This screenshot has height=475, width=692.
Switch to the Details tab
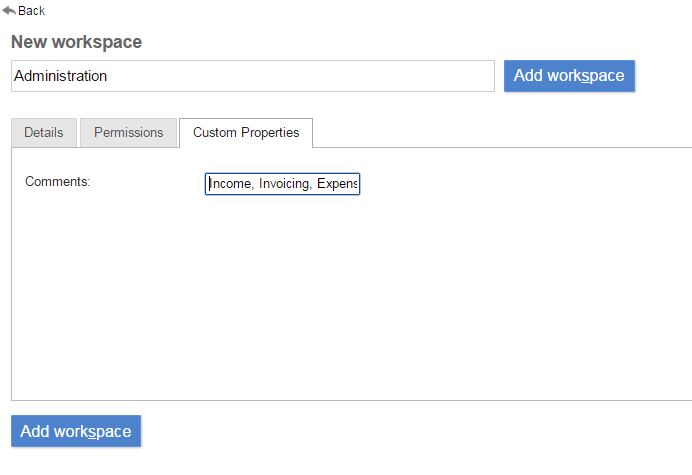[44, 132]
